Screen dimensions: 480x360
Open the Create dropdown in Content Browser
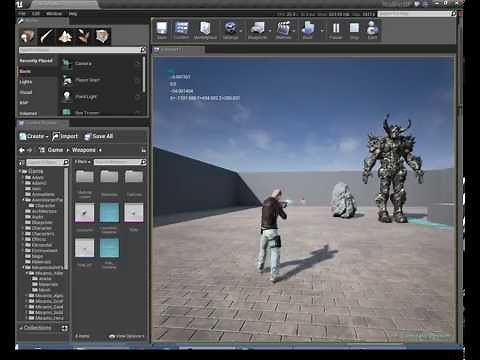point(34,136)
